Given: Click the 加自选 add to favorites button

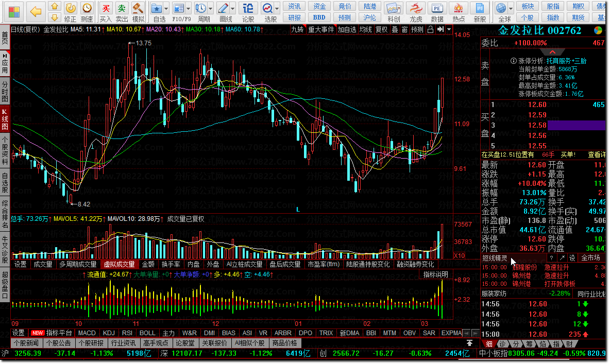Looking at the screenshot, I should pos(347,29).
